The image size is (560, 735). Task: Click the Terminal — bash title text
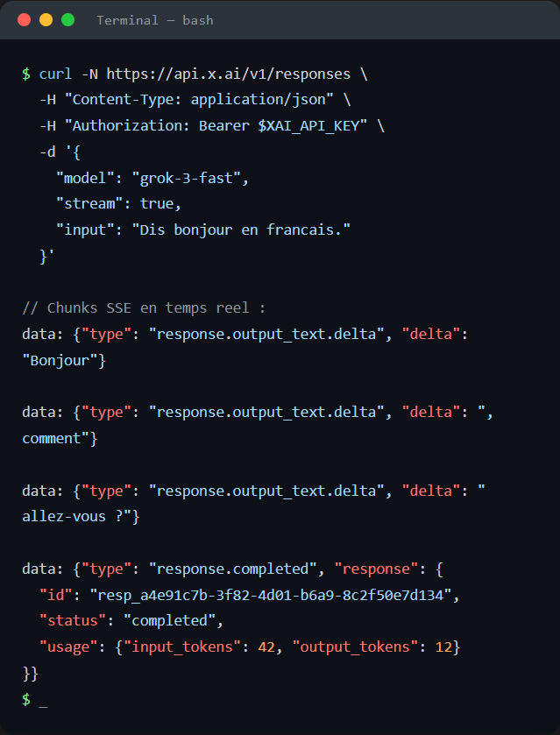(x=155, y=20)
